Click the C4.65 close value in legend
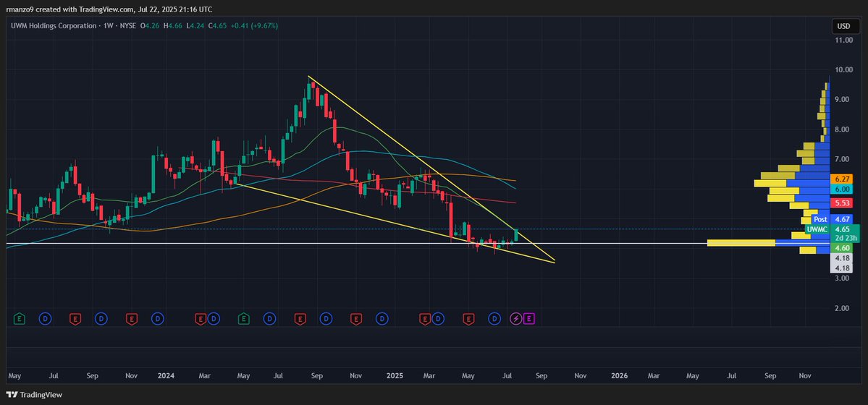868x405 pixels. [218, 25]
